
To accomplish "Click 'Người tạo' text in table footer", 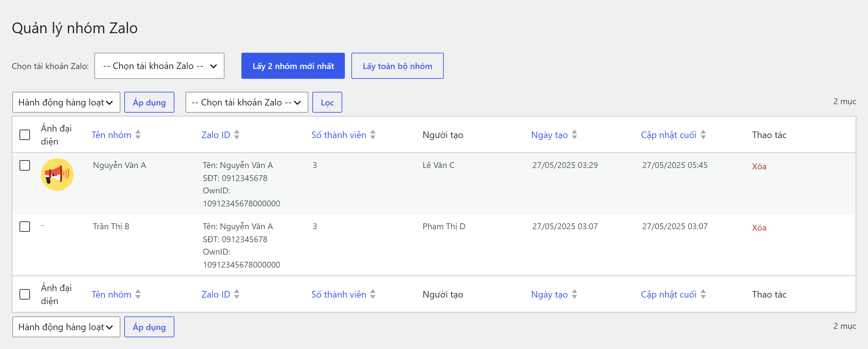I will click(443, 294).
